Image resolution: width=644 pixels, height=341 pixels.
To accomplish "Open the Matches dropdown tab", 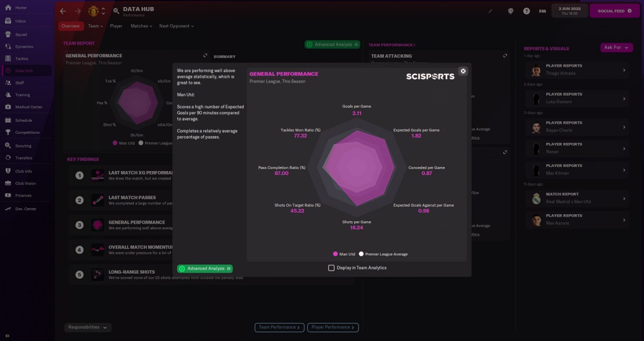I will click(x=141, y=26).
